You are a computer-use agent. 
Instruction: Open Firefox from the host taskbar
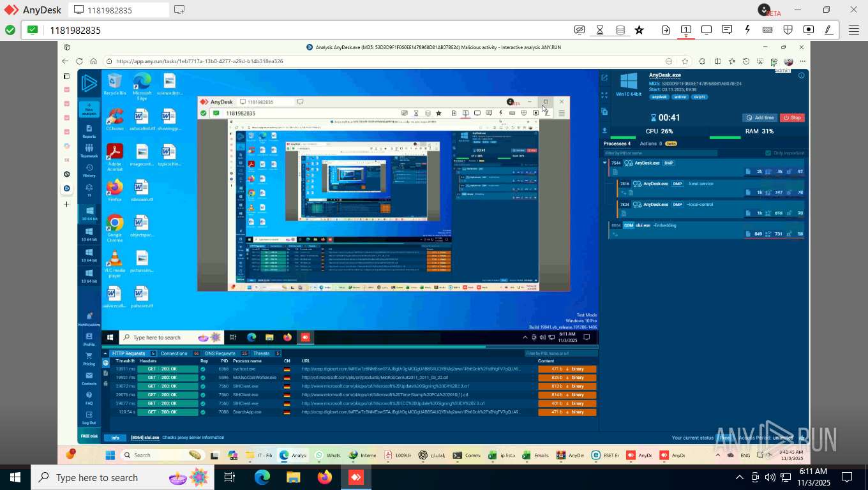point(324,477)
